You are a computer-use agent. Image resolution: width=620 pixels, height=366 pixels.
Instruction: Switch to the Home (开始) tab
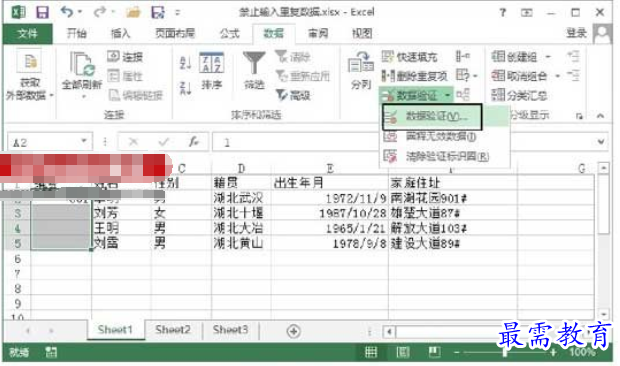coord(77,34)
